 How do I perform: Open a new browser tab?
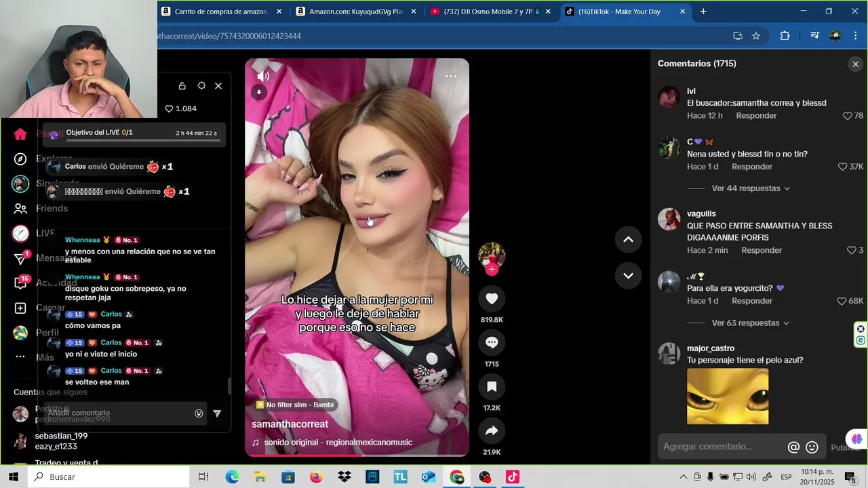[x=703, y=12]
